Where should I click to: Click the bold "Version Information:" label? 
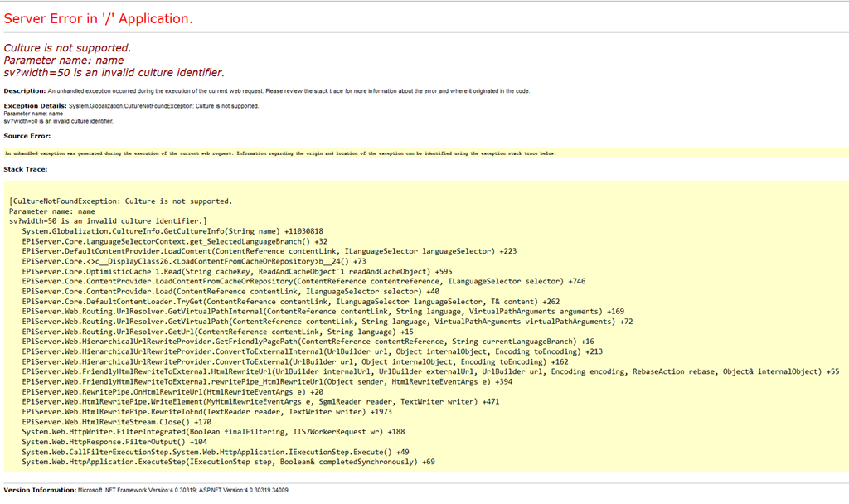(x=40, y=490)
